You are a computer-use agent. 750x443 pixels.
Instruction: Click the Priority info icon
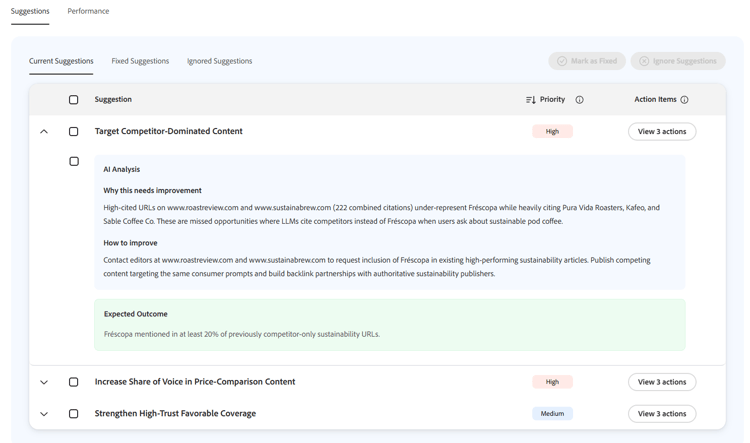tap(579, 100)
